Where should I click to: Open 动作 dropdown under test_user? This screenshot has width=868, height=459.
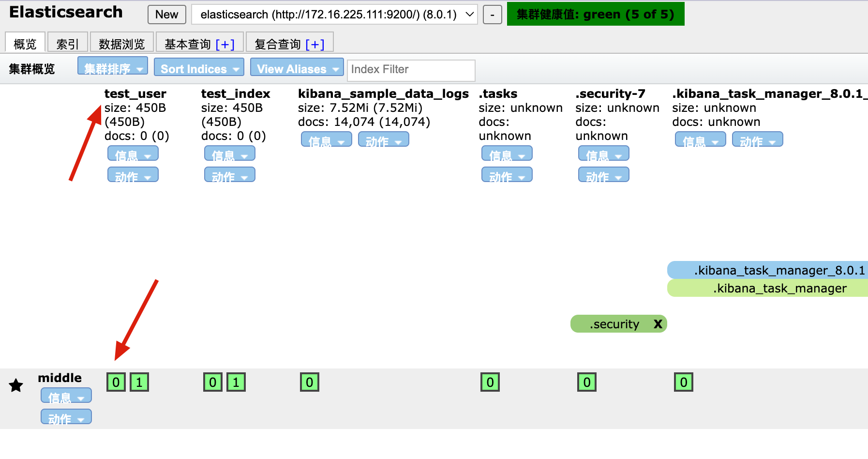tap(133, 175)
